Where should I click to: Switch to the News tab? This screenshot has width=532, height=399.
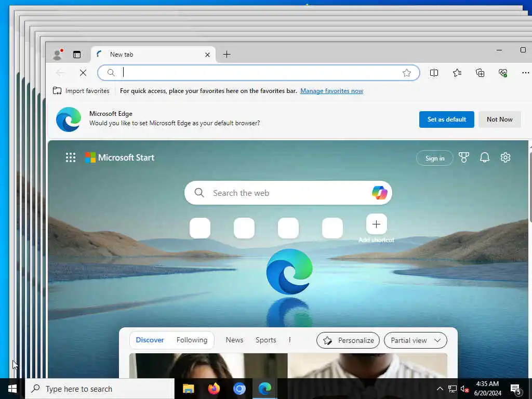click(234, 340)
